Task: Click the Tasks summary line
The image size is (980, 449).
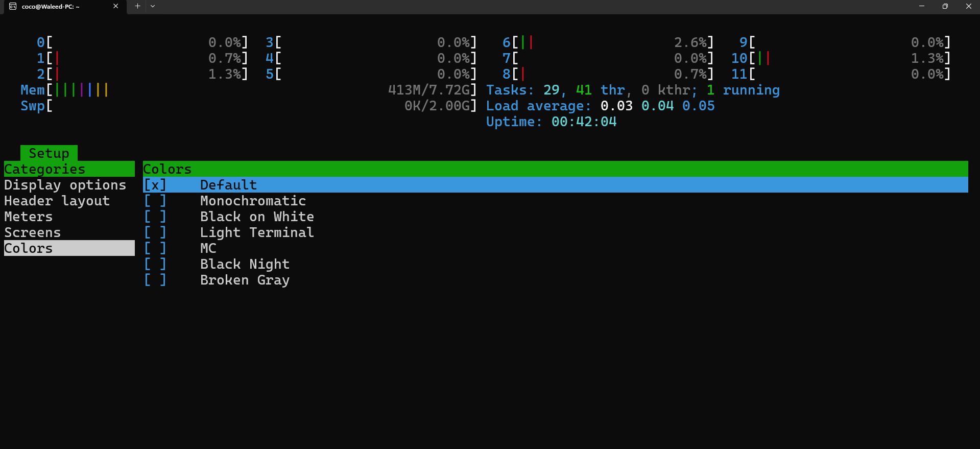Action: tap(633, 90)
